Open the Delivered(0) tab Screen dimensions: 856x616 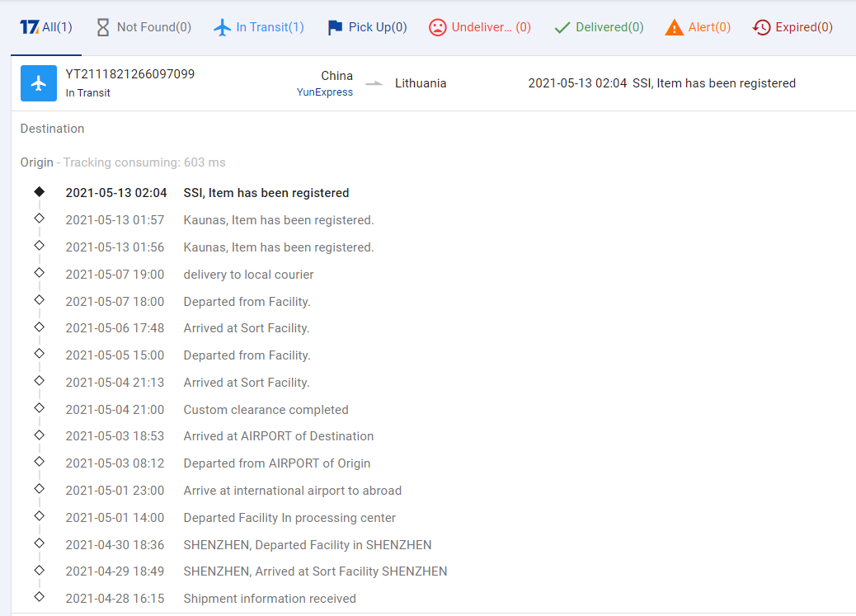(609, 27)
